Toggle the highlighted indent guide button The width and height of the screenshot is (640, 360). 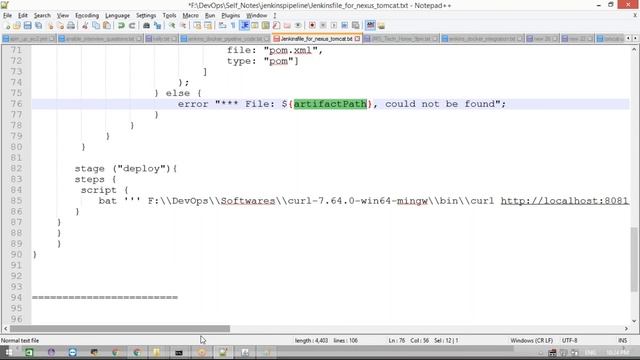tap(244, 26)
